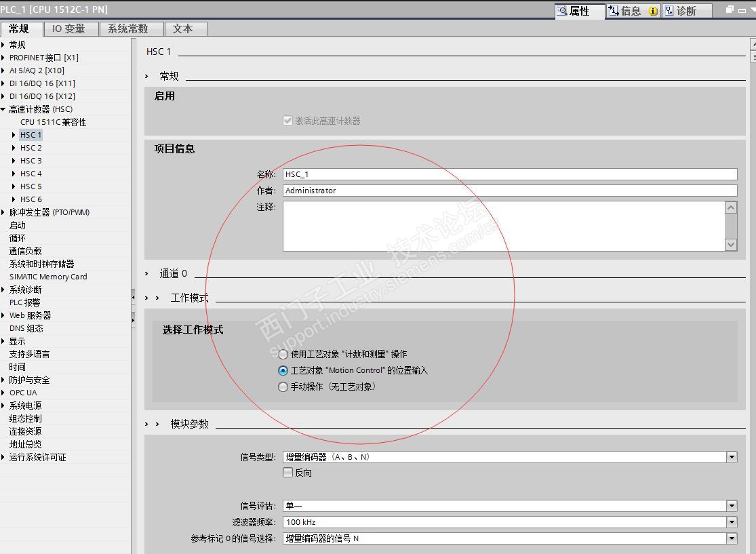Open the 防护与安全 item
The width and height of the screenshot is (756, 554).
click(29, 380)
